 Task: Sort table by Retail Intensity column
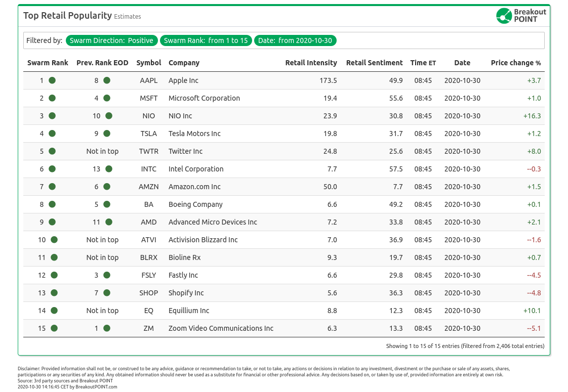(311, 63)
